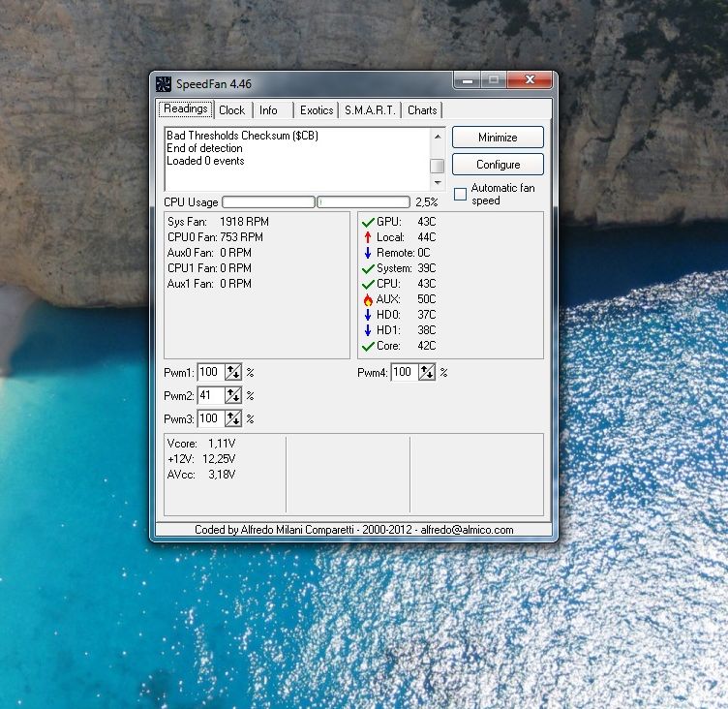Click the End of detection log line

[x=205, y=148]
